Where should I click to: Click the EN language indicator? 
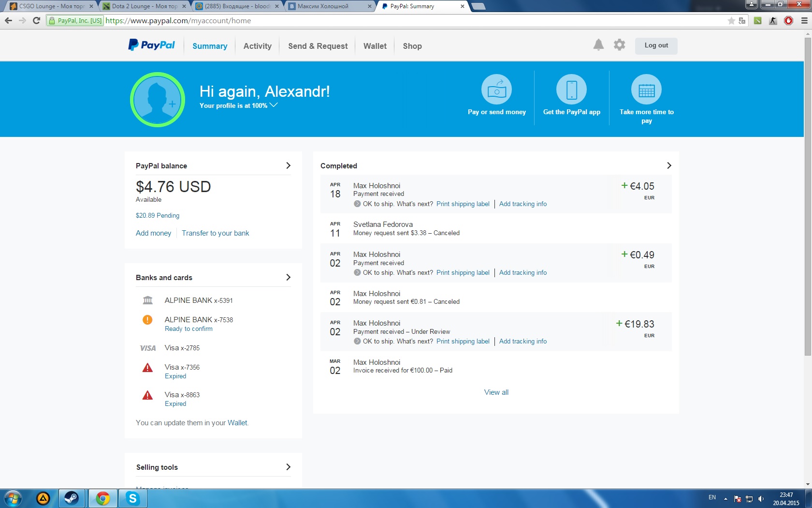(712, 497)
